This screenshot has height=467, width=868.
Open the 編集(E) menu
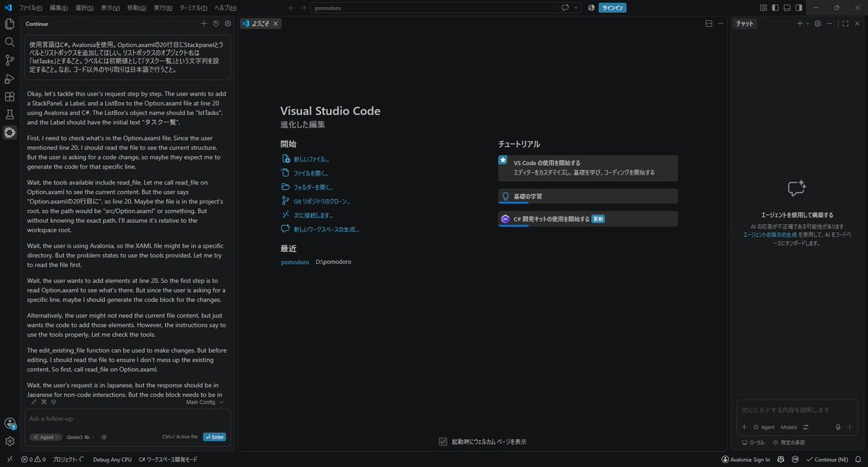pyautogui.click(x=59, y=7)
